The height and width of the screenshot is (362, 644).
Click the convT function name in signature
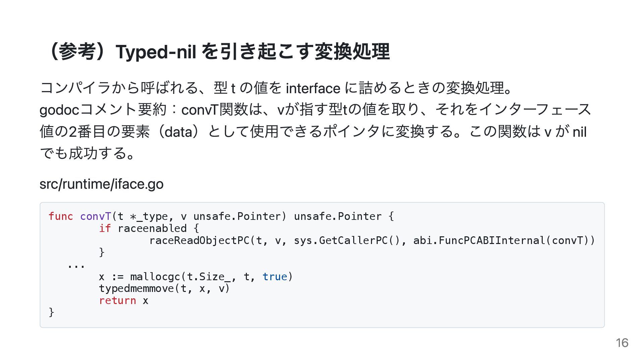(x=96, y=217)
